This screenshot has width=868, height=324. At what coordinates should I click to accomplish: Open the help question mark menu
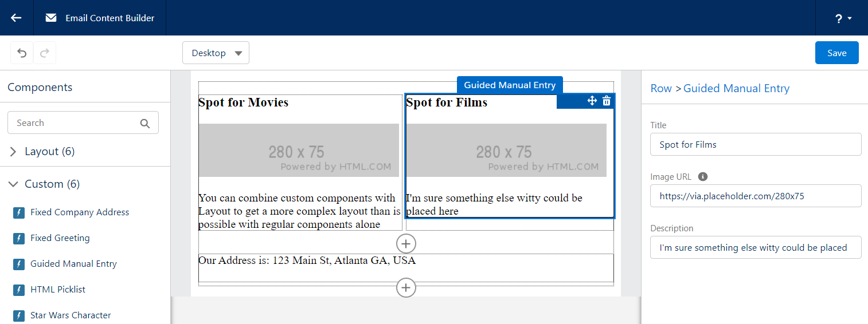(843, 18)
